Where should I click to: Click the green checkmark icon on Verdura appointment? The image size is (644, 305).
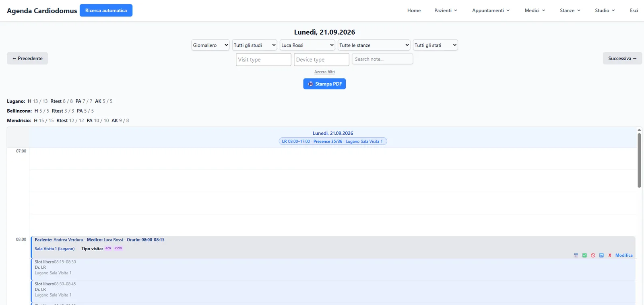point(584,256)
